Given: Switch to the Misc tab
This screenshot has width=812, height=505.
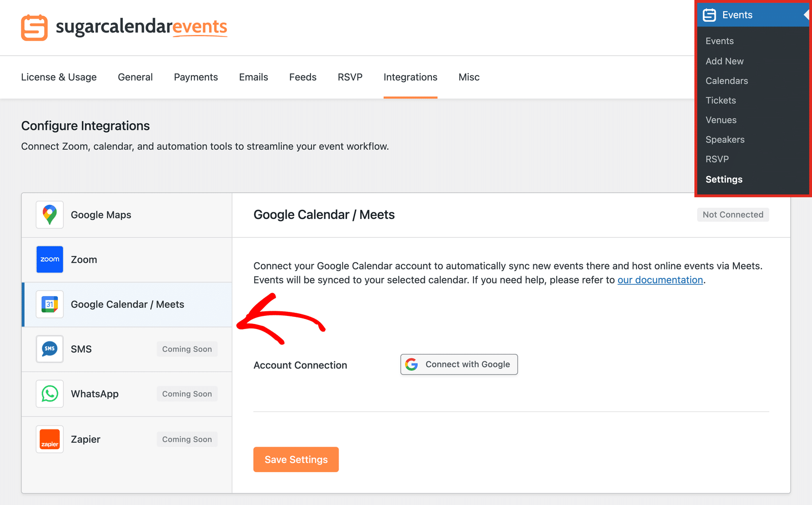Looking at the screenshot, I should (x=469, y=77).
